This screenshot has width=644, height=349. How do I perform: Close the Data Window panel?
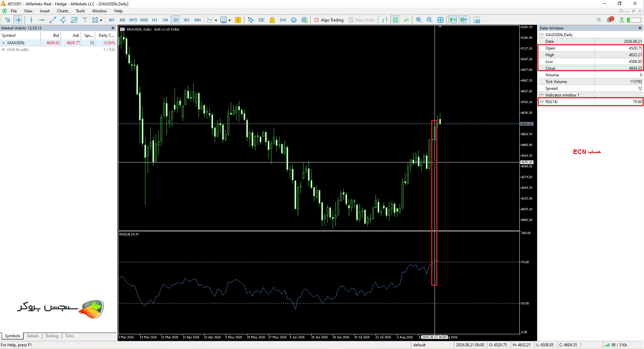pyautogui.click(x=640, y=28)
